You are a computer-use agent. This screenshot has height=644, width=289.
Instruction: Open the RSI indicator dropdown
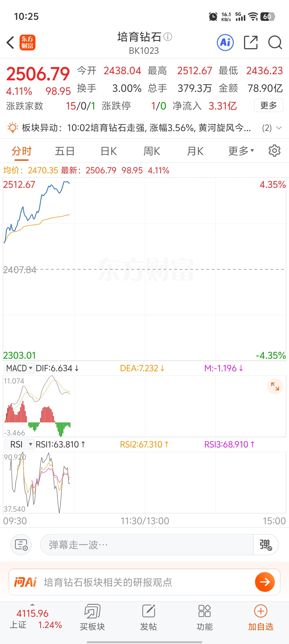(x=19, y=444)
